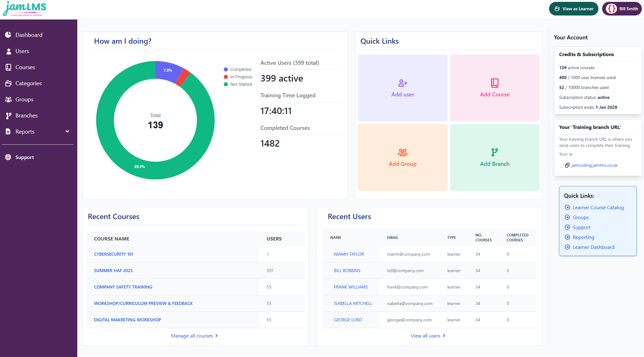This screenshot has width=644, height=357.
Task: Click the Add Branch fork icon
Action: point(494,152)
